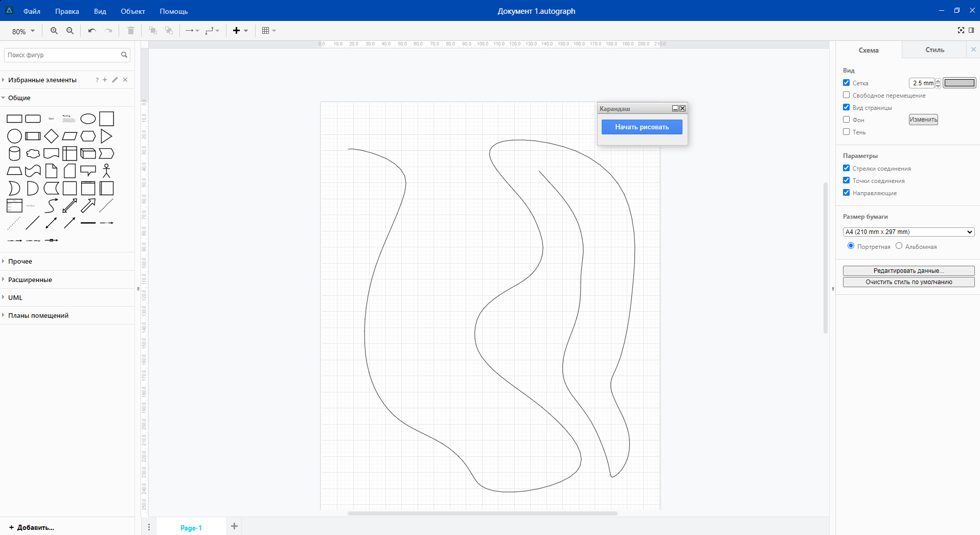980x535 pixels.
Task: Open the application logo icon
Action: coord(9,10)
